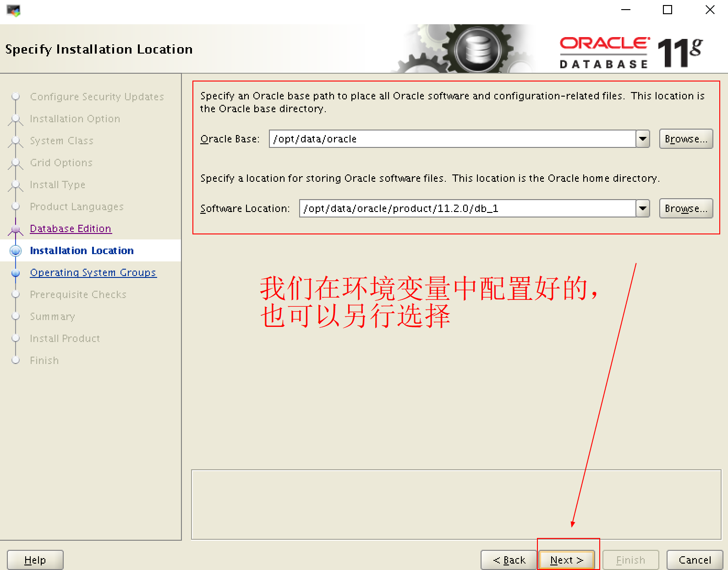728x570 pixels.
Task: Browse for the Software Location directory
Action: click(686, 208)
